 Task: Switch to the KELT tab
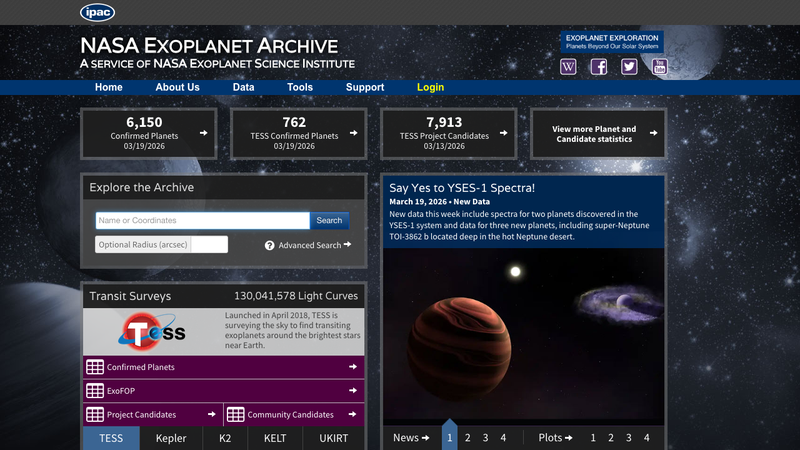click(275, 438)
